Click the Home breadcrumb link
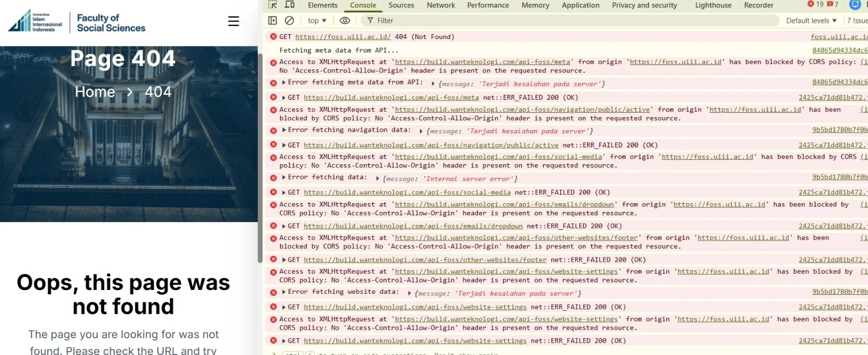Viewport: 868px width, 355px height. 95,92
